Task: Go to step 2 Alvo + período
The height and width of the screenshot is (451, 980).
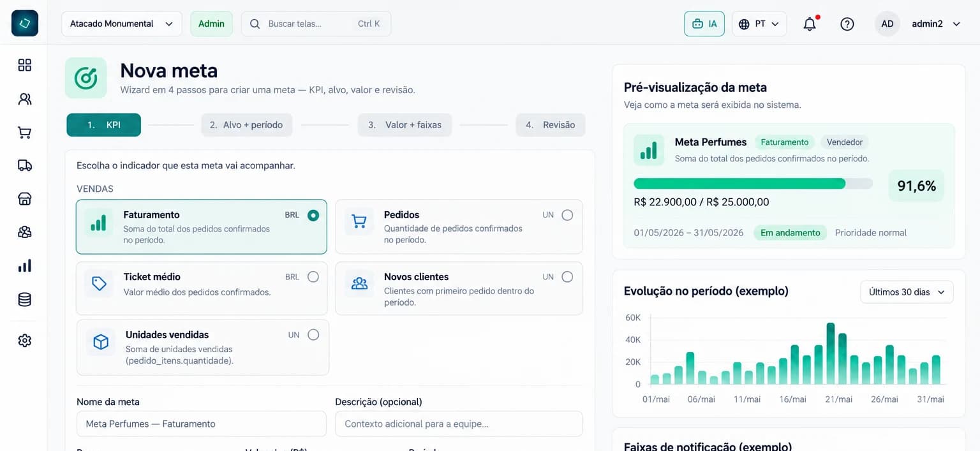Action: (x=246, y=125)
